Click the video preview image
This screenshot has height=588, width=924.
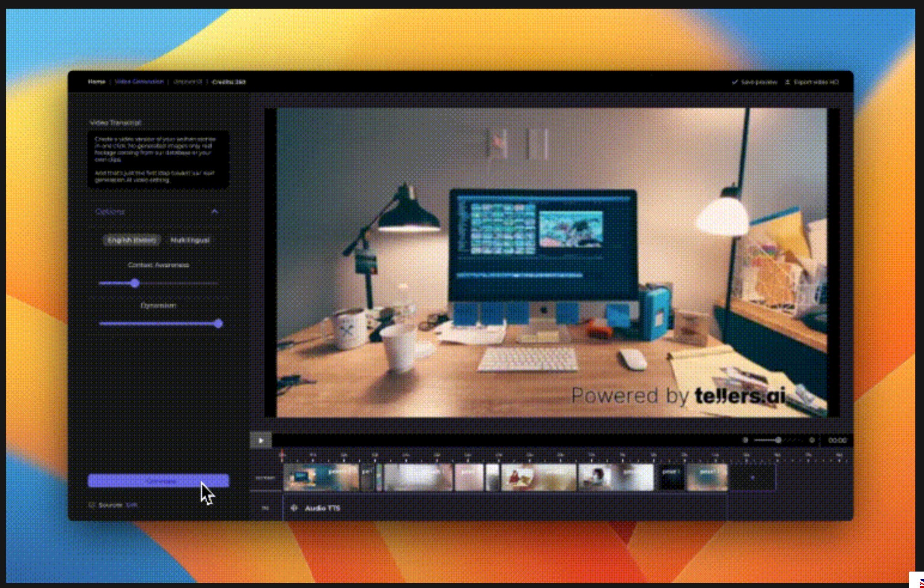(551, 262)
